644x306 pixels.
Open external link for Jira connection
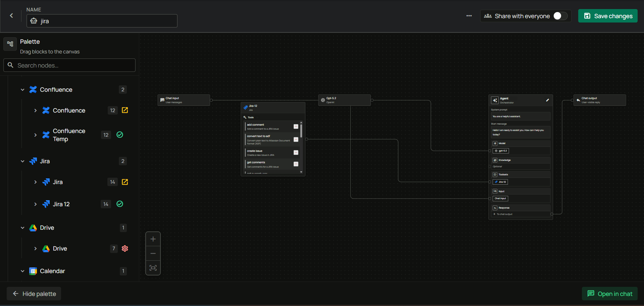coord(125,182)
